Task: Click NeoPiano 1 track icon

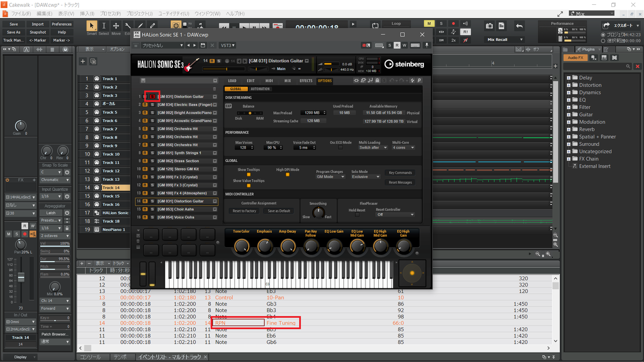Action: coord(97,230)
